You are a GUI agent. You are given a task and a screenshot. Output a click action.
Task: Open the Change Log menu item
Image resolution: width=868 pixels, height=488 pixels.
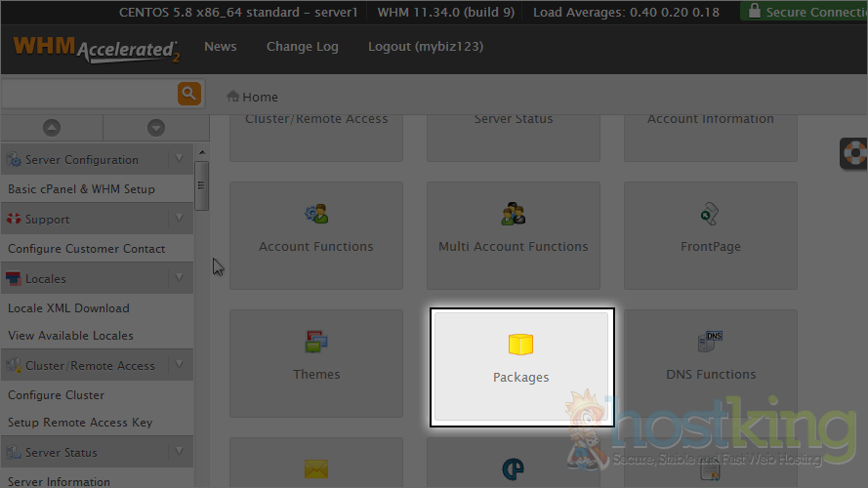coord(302,47)
